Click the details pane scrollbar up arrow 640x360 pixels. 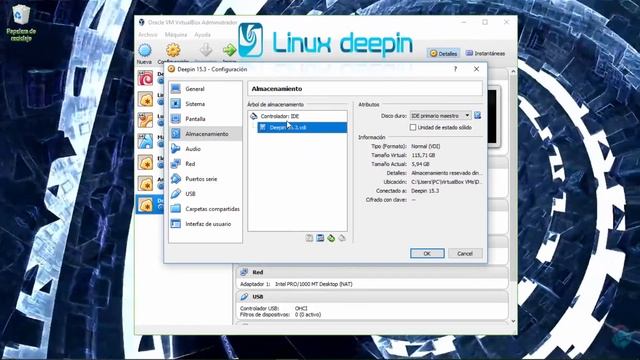(513, 71)
